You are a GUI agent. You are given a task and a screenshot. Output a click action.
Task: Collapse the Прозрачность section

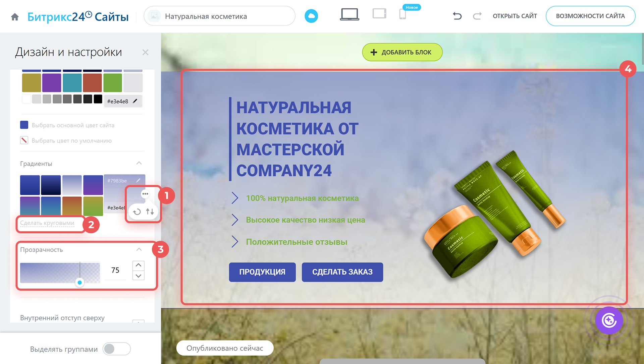click(x=139, y=249)
